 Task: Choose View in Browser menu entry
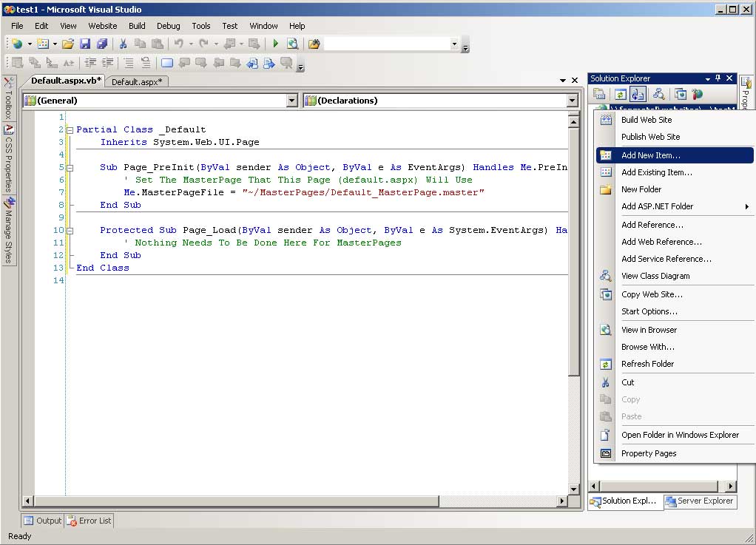pyautogui.click(x=675, y=330)
